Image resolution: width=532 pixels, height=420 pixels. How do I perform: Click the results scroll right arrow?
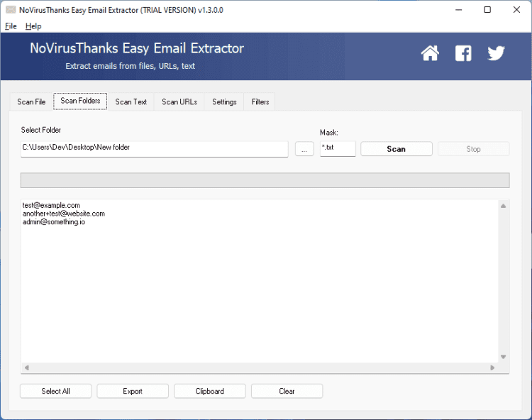(x=492, y=367)
